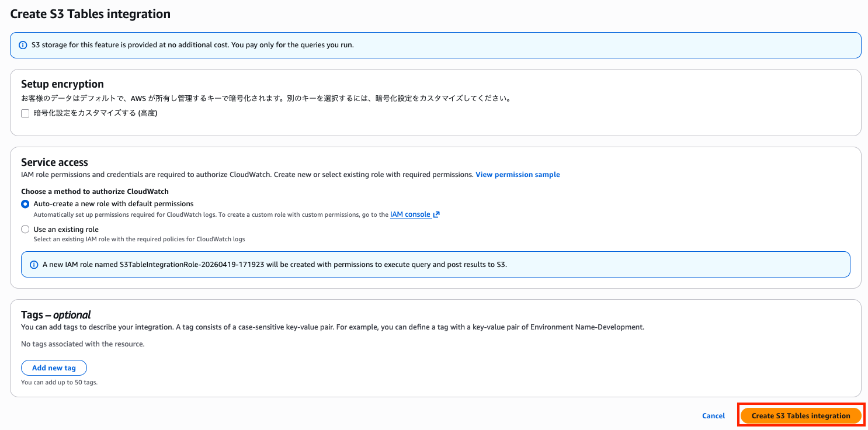Screen dimensions: 868x430
Task: Click the Japanese encryption description text
Action: [x=266, y=99]
